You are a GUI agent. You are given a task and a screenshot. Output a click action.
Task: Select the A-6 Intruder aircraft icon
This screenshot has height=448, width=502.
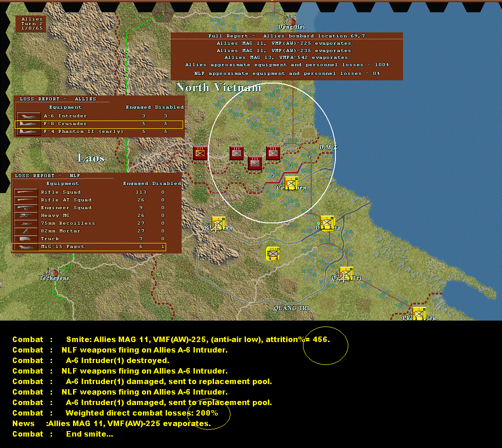point(28,116)
